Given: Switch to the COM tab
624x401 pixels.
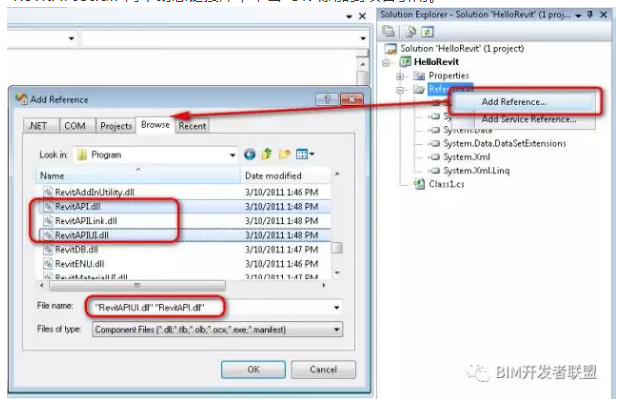Looking at the screenshot, I should tap(75, 126).
